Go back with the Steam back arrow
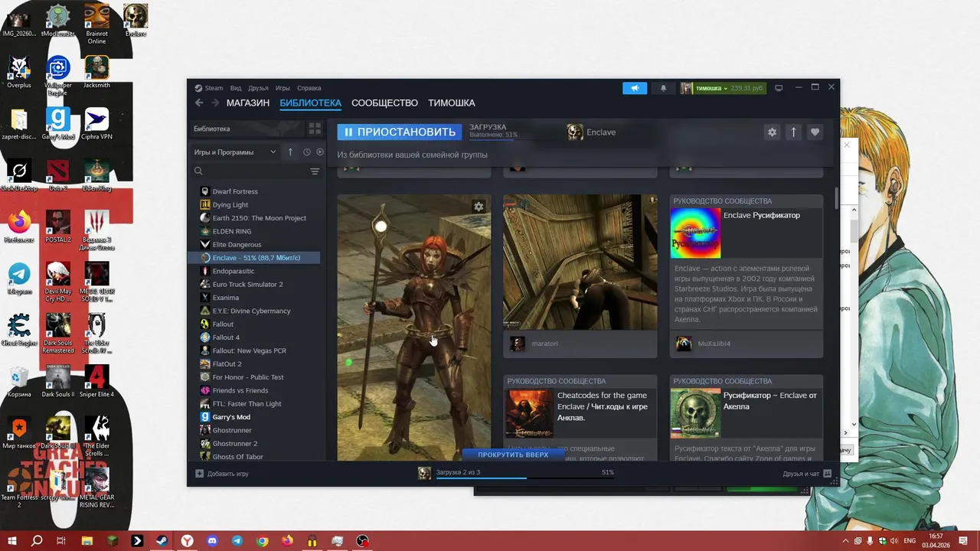This screenshot has width=980, height=551. [199, 103]
